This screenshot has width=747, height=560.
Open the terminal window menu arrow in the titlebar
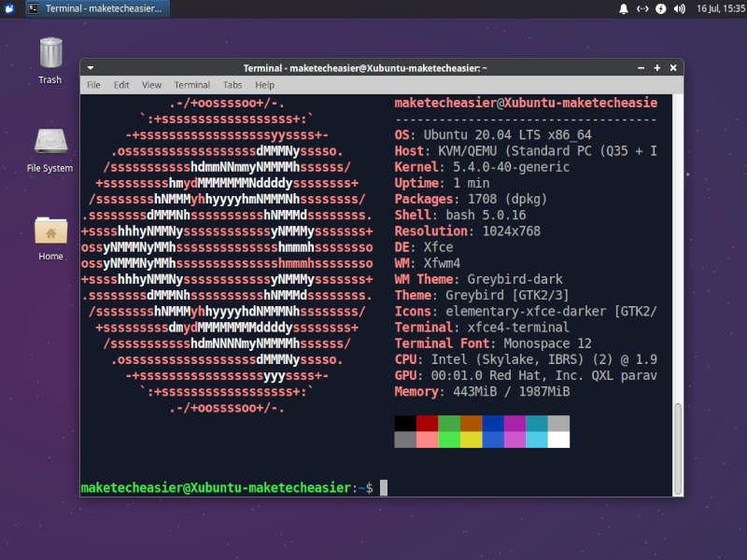[x=90, y=67]
